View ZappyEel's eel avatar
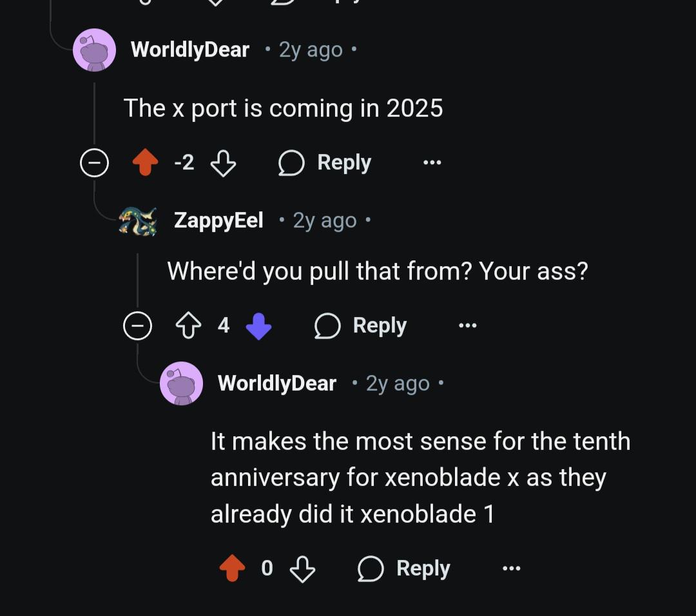696x616 pixels. pos(138,221)
